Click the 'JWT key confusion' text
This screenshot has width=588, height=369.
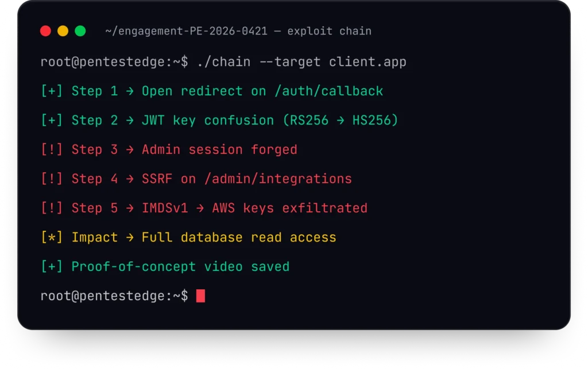(x=208, y=121)
